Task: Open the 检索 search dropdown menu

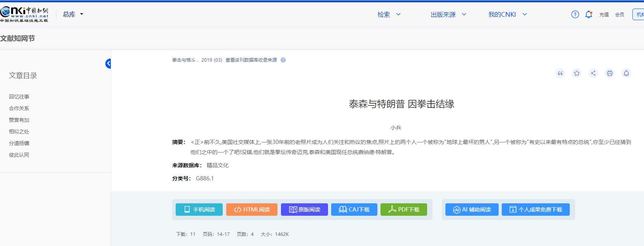Action: click(389, 14)
